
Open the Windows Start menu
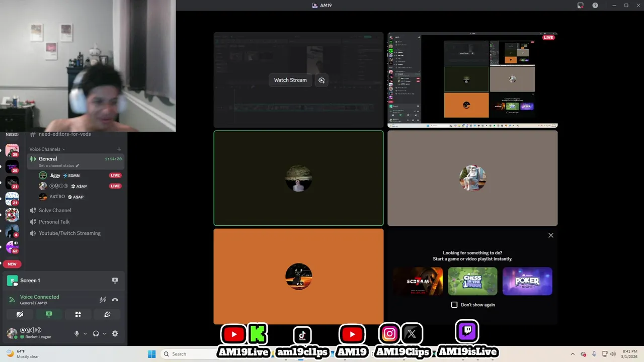tap(151, 354)
